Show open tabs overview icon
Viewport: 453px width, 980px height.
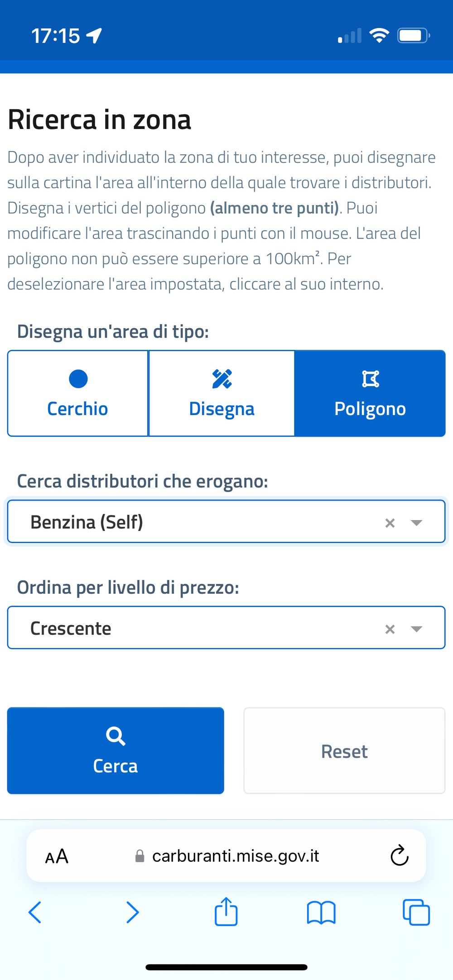tap(416, 912)
